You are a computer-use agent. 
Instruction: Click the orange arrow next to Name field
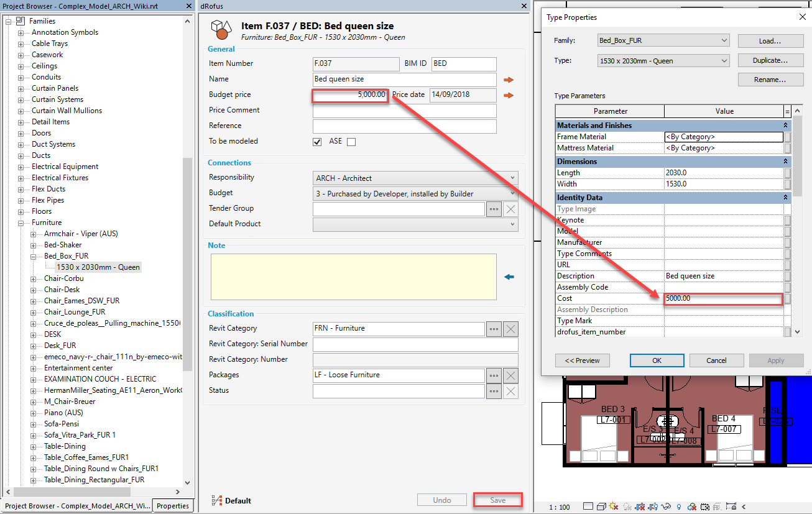pyautogui.click(x=509, y=80)
